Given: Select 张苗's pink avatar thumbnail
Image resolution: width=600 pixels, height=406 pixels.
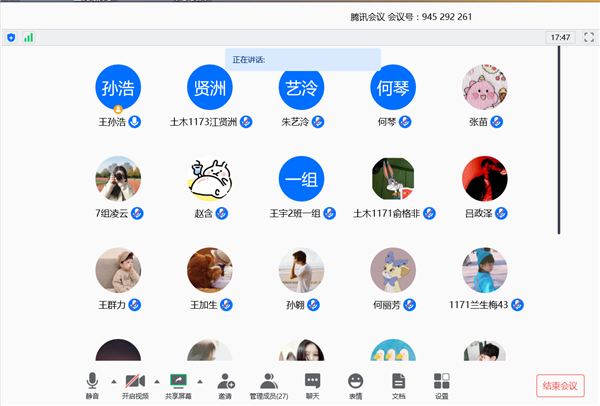Looking at the screenshot, I should click(484, 88).
